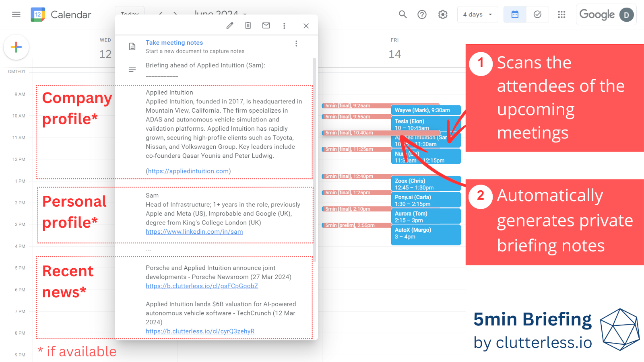Open the 5min [final] 9:55am event
This screenshot has height=362, width=644.
356,117
